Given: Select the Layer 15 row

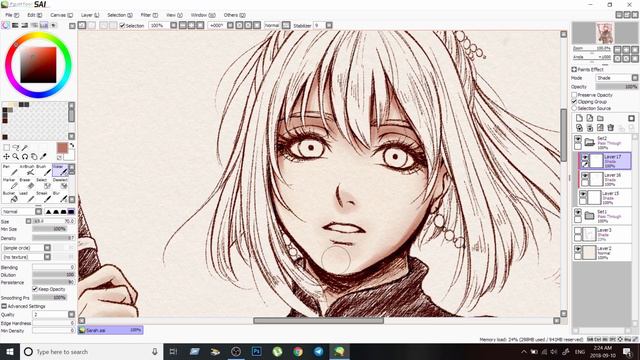Looking at the screenshot, I should coord(606,198).
